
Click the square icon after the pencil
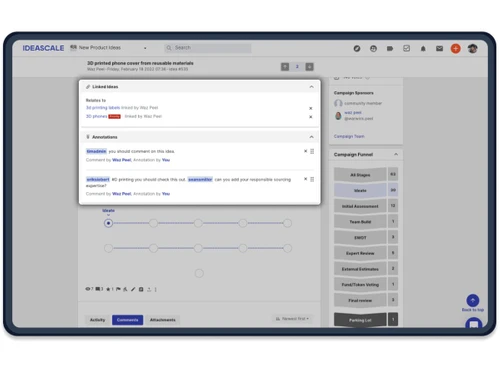[141, 289]
